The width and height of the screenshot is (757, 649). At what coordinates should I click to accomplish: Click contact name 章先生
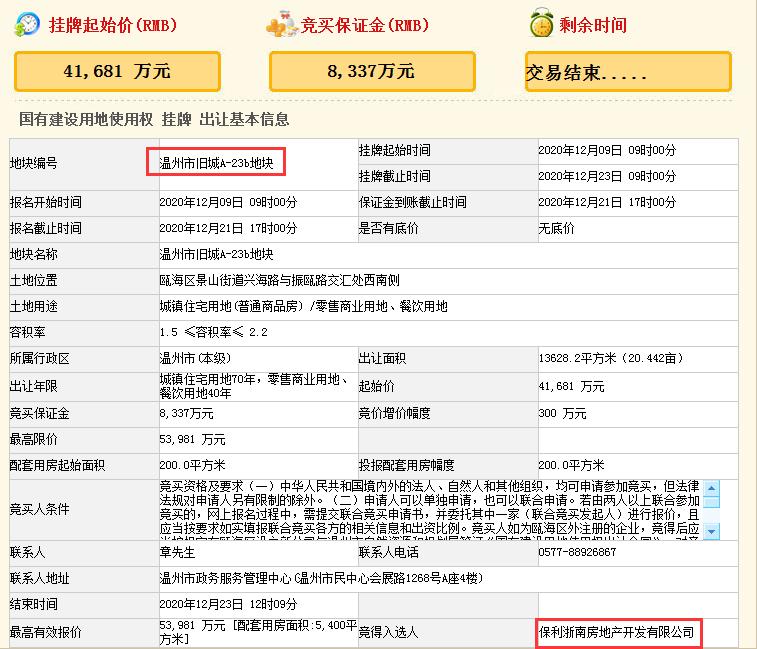(x=177, y=552)
